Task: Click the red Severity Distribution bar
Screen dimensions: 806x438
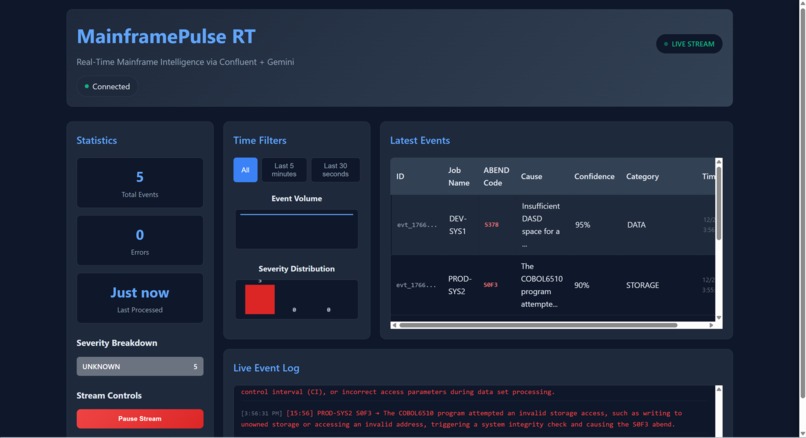Action: [x=260, y=299]
